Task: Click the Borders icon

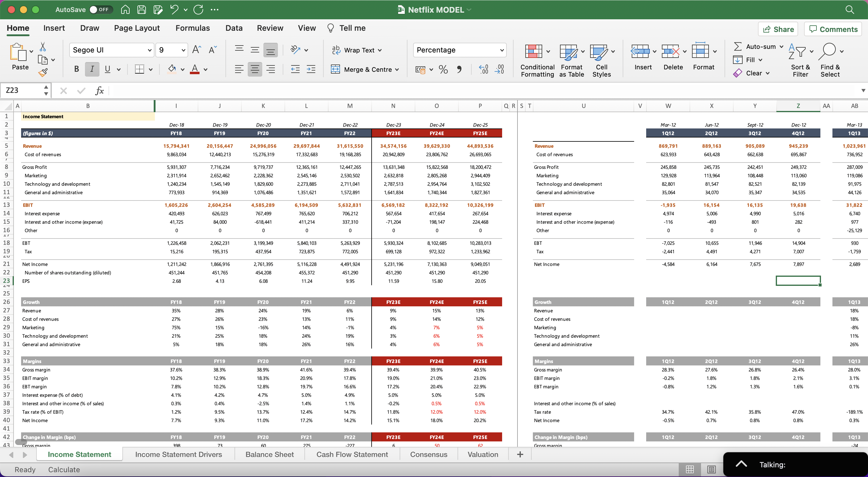Action: tap(139, 69)
